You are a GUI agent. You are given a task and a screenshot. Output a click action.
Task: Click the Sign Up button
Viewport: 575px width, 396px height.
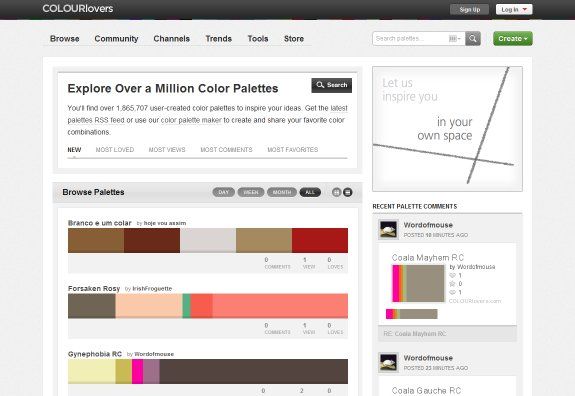[x=469, y=10]
